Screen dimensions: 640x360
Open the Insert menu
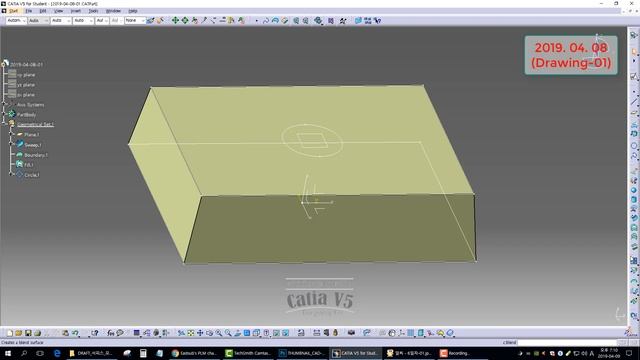(76, 11)
